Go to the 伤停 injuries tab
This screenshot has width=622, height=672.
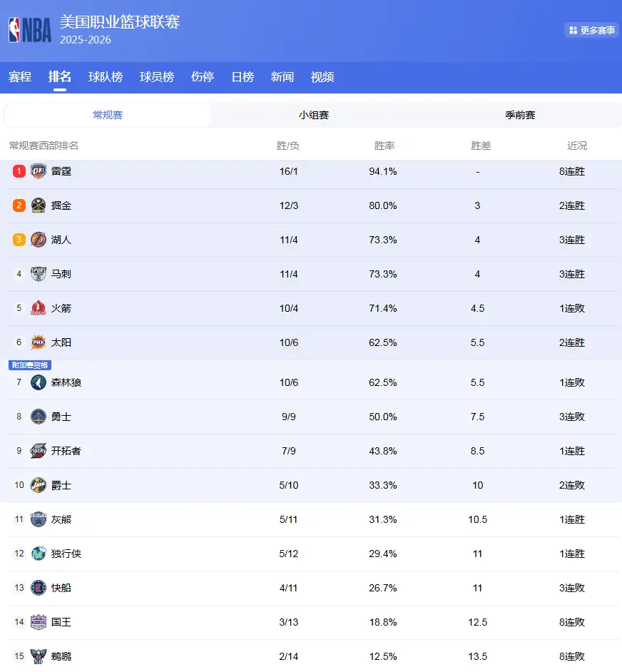[203, 77]
